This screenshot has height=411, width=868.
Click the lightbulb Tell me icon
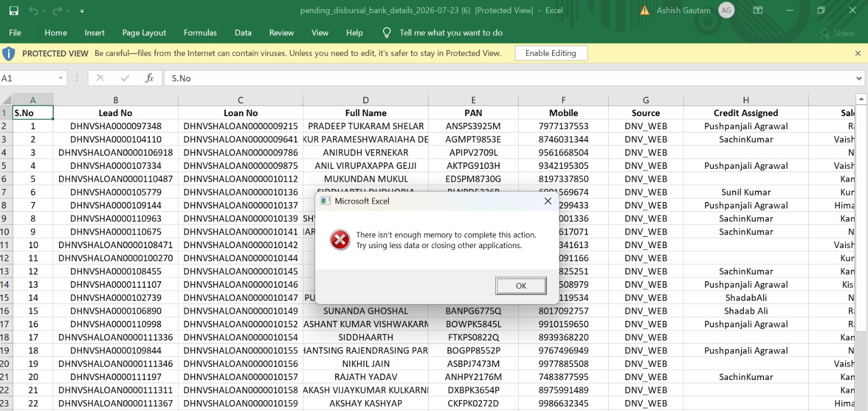[387, 33]
